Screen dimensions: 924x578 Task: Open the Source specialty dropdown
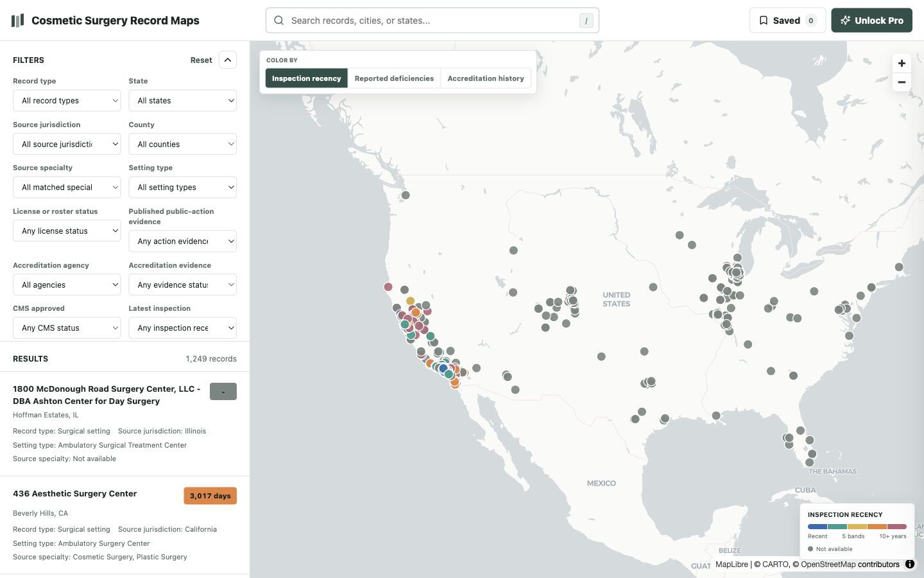67,188
